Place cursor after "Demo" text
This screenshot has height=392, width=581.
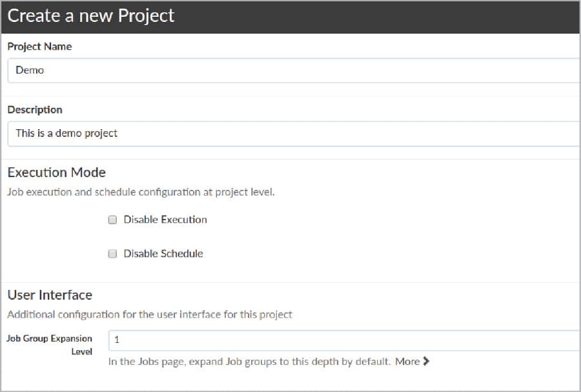tap(45, 70)
